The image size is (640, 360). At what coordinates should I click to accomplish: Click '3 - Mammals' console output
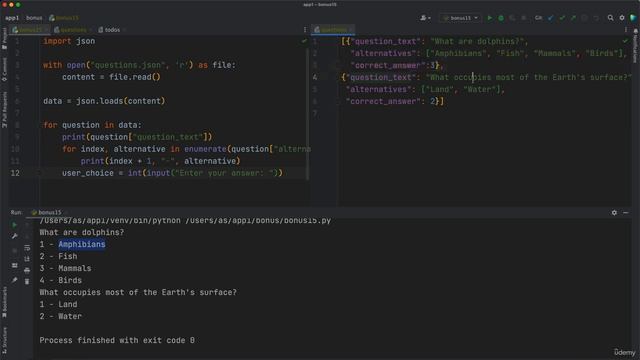65,268
